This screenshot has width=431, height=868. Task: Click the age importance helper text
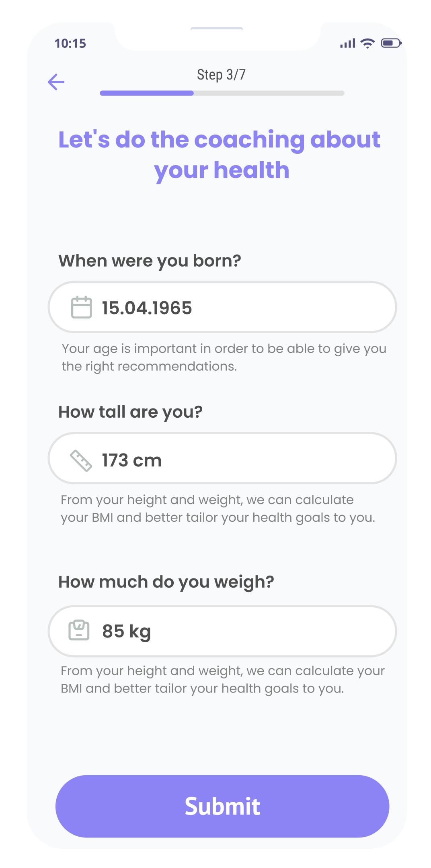pos(224,357)
